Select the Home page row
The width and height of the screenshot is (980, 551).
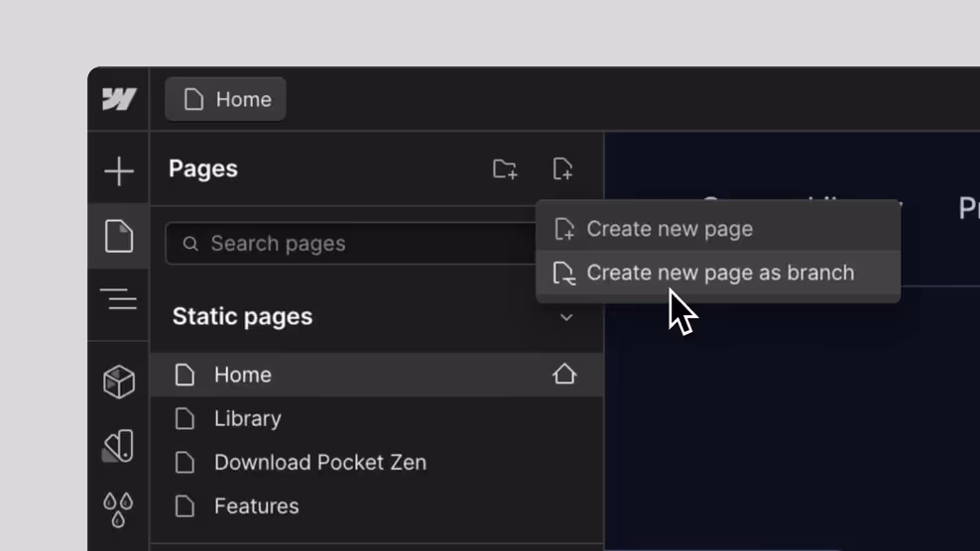[377, 375]
